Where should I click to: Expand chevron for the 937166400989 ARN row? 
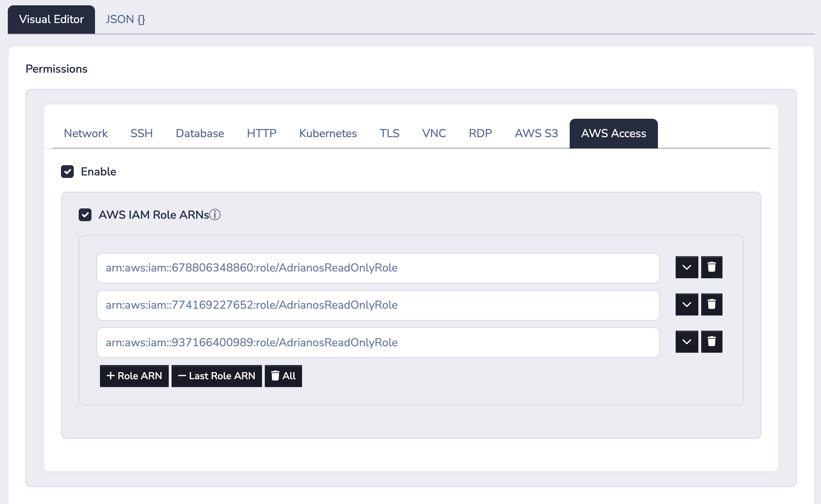[687, 342]
